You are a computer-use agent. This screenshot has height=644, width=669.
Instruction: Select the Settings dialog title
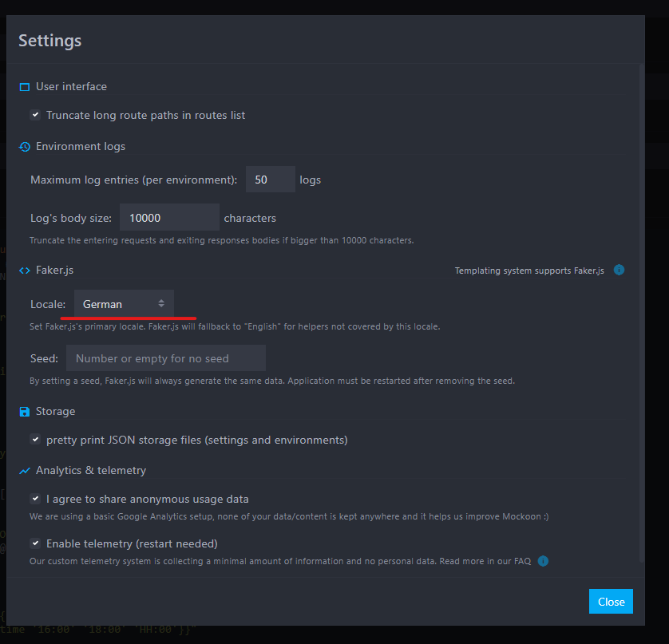[x=49, y=40]
